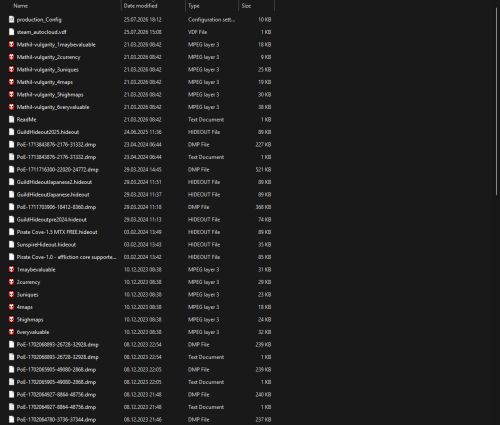Select the 239 KB DMP file PoE-1702065905-49080-2868.dmp

[56, 370]
